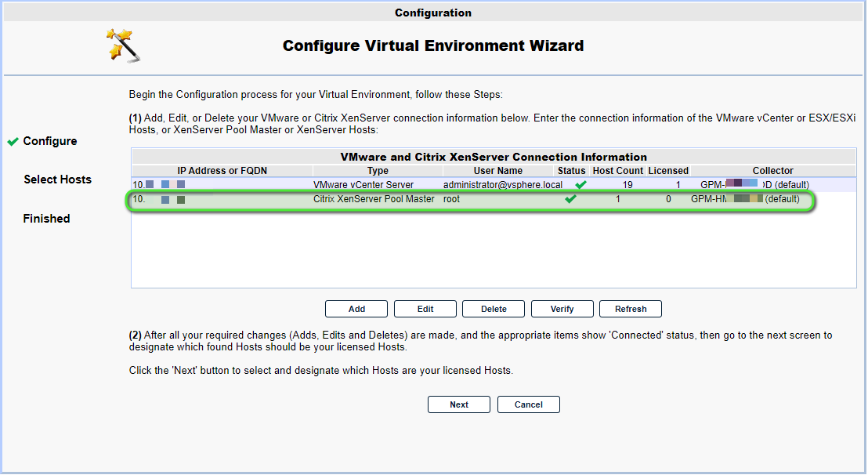The image size is (868, 475).
Task: Click the Collector column header
Action: [x=772, y=171]
